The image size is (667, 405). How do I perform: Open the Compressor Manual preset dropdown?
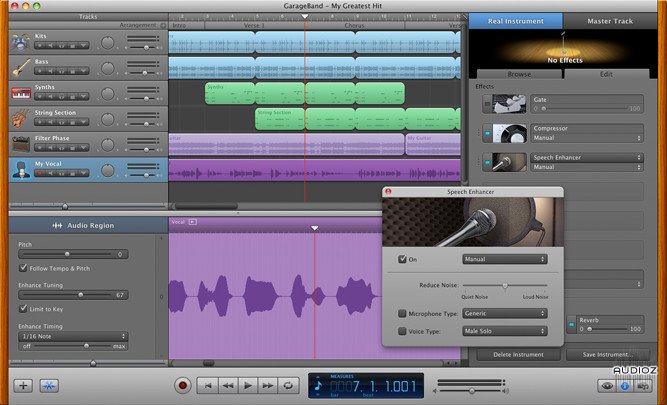click(x=587, y=138)
